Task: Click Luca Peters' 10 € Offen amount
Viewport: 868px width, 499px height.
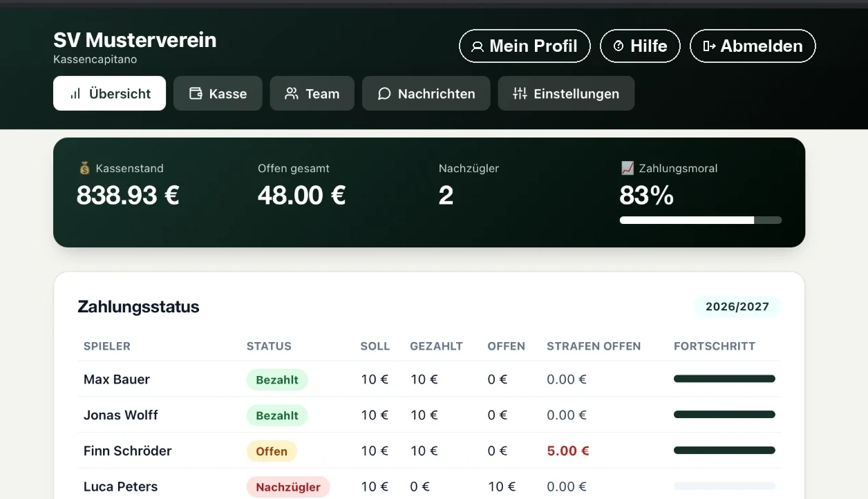Action: (x=502, y=487)
